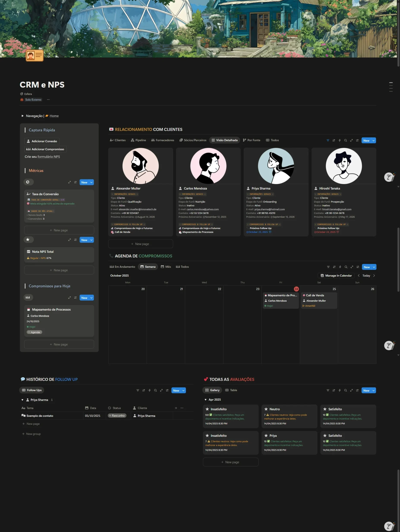Expand the Navegação toggle
The width and height of the screenshot is (400, 532).
(x=23, y=116)
